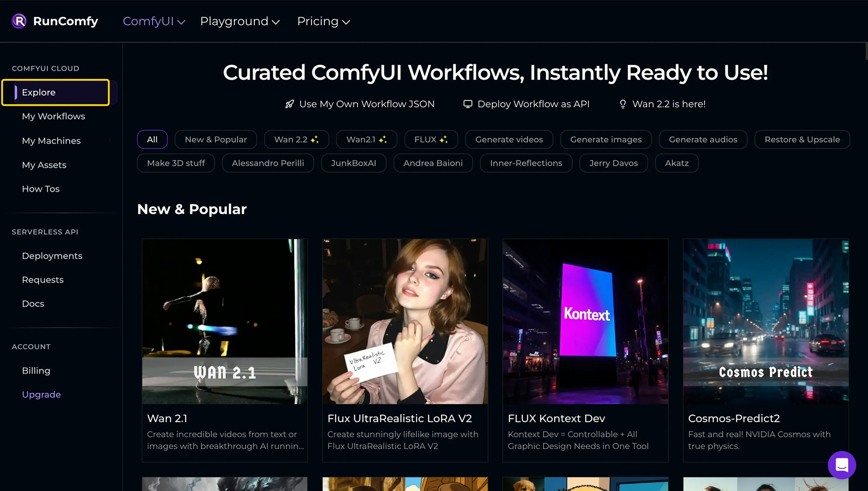Open Flux UltraRealistic LoRA V2 thumbnail
868x491 pixels.
tap(405, 321)
